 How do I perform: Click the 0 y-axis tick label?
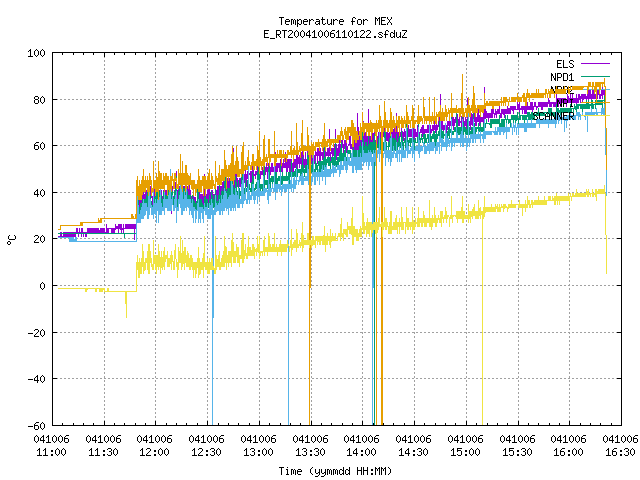(42, 286)
